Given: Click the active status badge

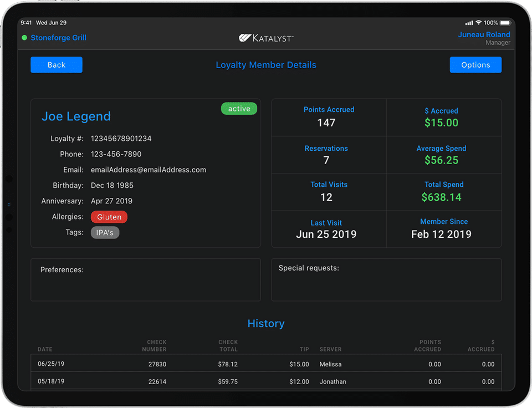Looking at the screenshot, I should [x=239, y=109].
